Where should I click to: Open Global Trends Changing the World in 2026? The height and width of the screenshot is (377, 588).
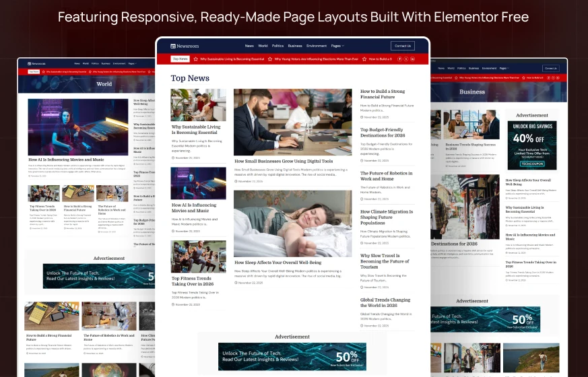point(385,303)
